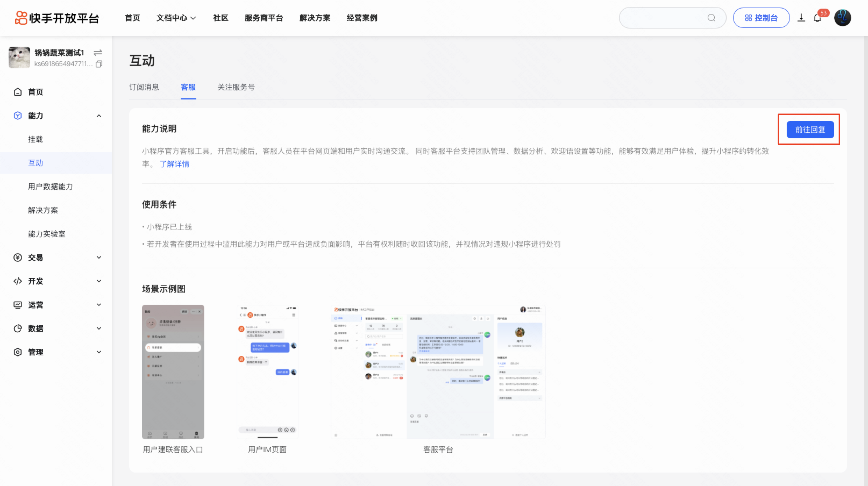
Task: Click the switch mini-program arrows icon
Action: point(98,52)
